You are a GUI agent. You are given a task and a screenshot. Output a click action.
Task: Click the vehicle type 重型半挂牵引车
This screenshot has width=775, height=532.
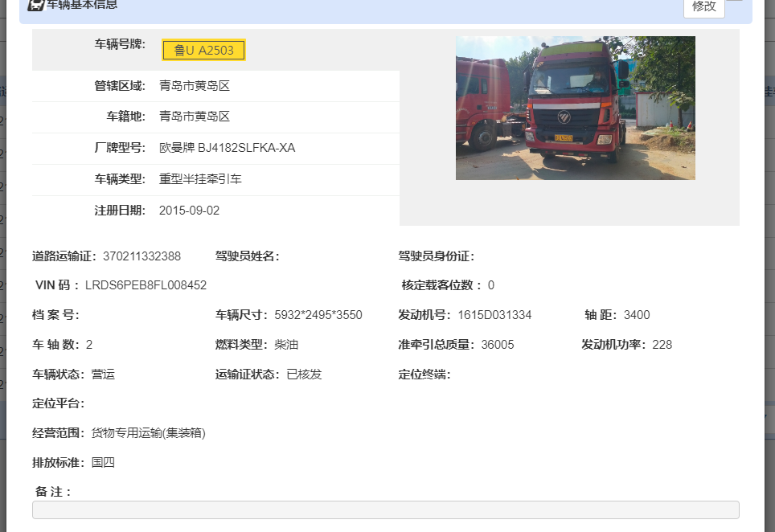[x=200, y=179]
